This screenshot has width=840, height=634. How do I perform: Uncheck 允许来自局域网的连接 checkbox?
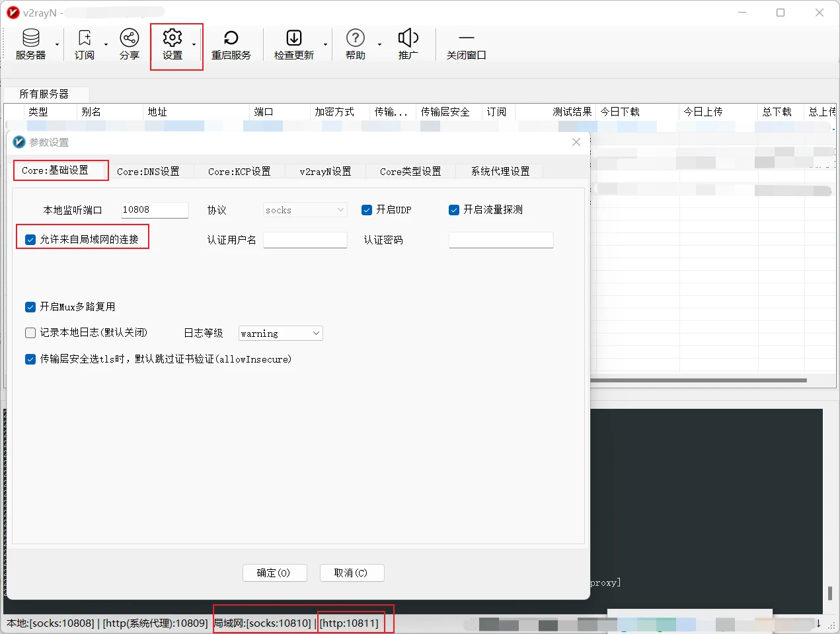(30, 240)
